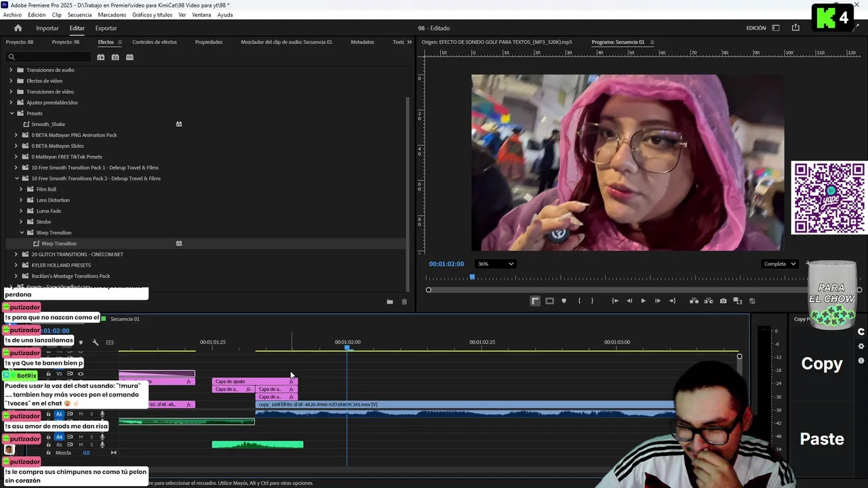Export frame with the camera icon
Image resolution: width=868 pixels, height=488 pixels.
point(723,301)
